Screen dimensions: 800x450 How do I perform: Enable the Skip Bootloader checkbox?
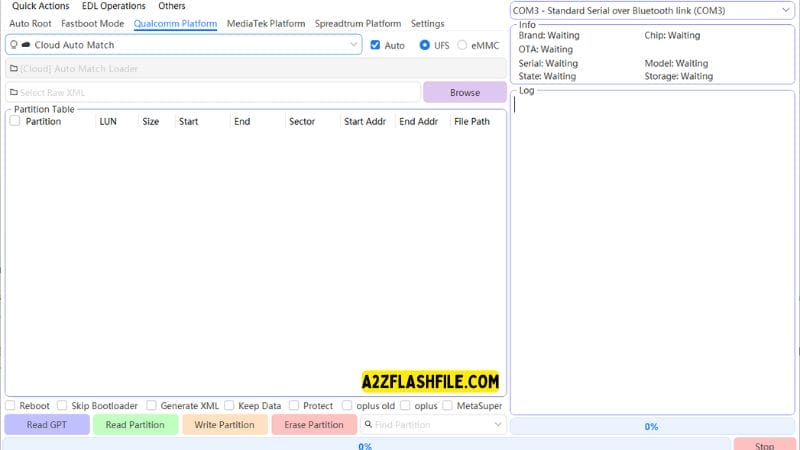click(62, 405)
